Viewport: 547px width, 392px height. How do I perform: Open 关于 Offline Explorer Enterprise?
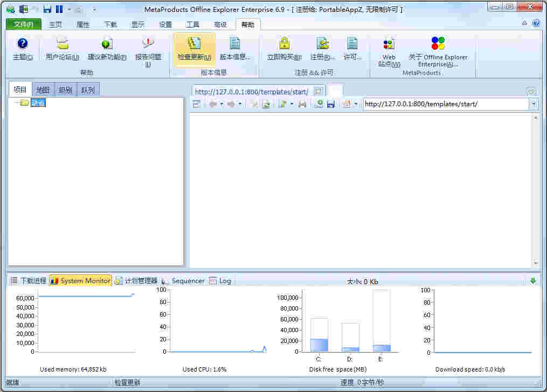(x=438, y=44)
